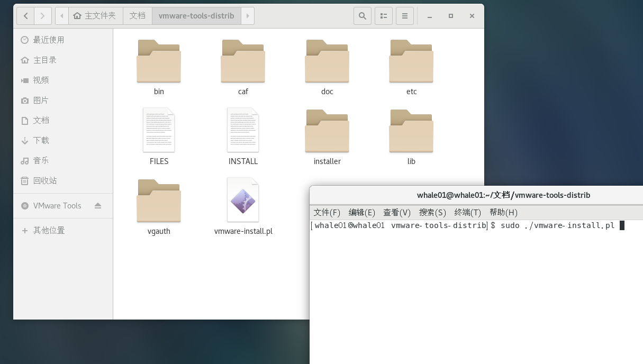This screenshot has height=364, width=643.
Task: Click the vmware-install.pl file name label
Action: 243,231
